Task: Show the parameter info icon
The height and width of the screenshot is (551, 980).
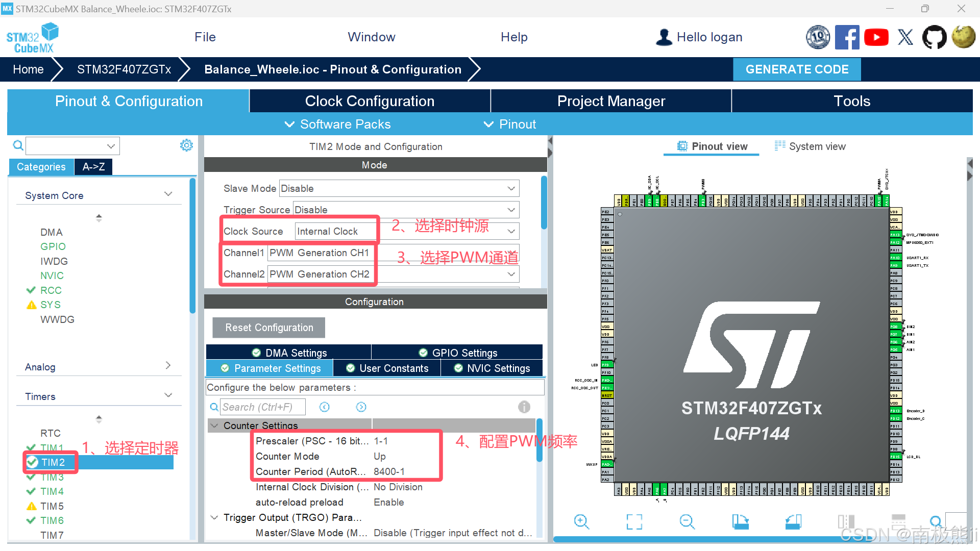Action: click(524, 407)
